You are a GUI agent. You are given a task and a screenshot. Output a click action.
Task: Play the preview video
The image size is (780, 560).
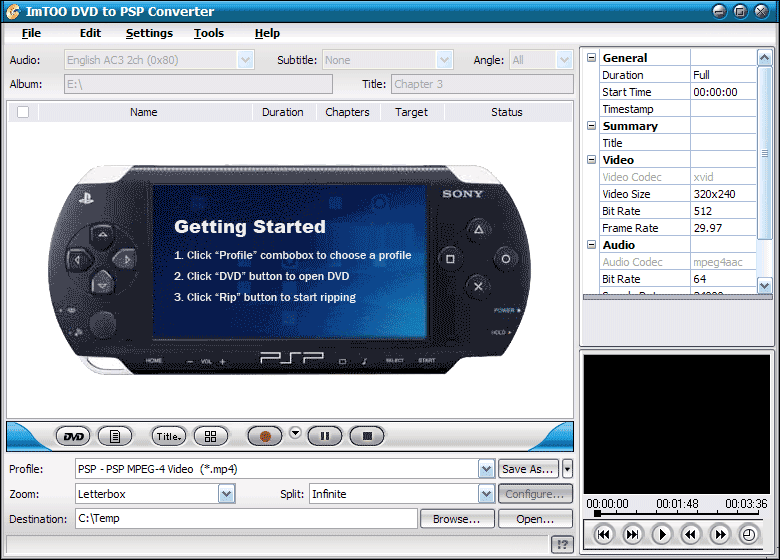pyautogui.click(x=662, y=535)
